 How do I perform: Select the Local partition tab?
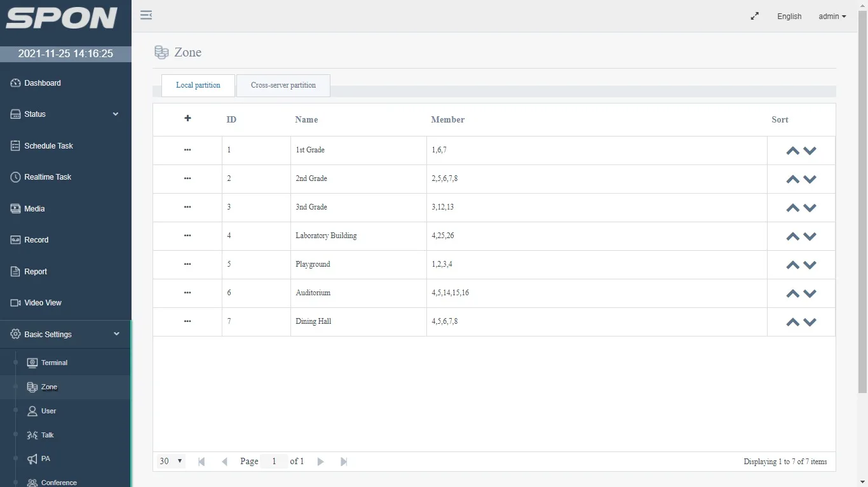[198, 85]
